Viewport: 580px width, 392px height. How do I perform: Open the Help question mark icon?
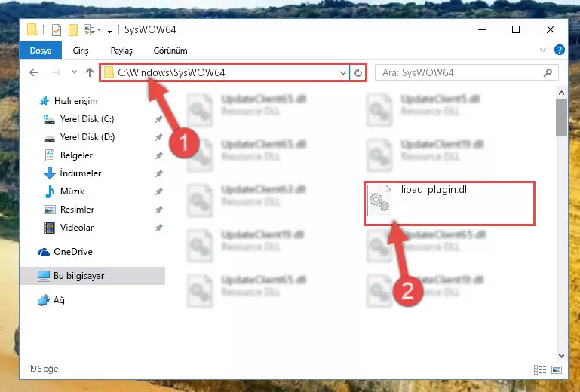pos(560,50)
